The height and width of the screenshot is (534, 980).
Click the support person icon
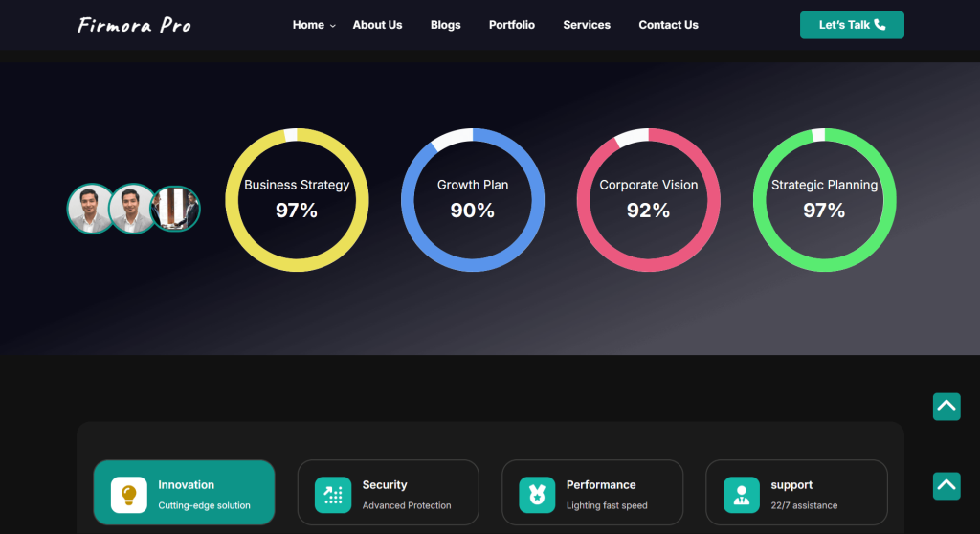(x=741, y=495)
